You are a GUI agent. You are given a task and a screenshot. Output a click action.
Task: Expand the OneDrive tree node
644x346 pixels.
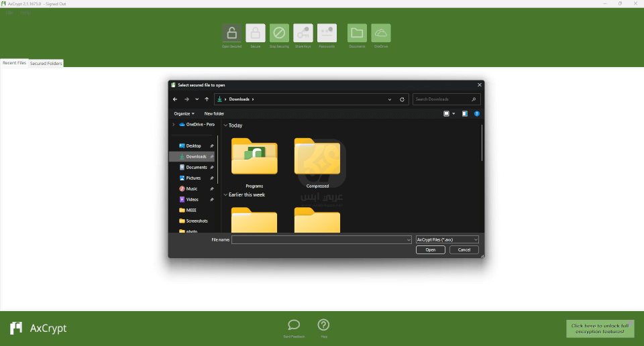[174, 124]
